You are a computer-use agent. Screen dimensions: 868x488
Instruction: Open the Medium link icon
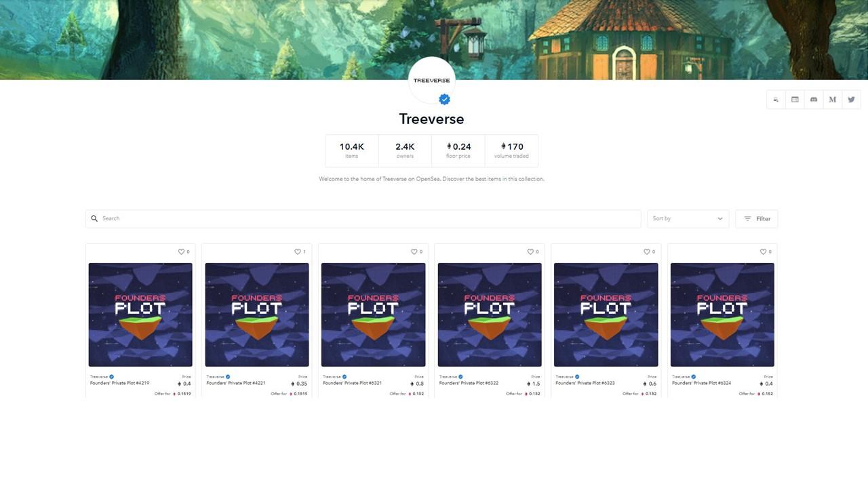point(832,100)
